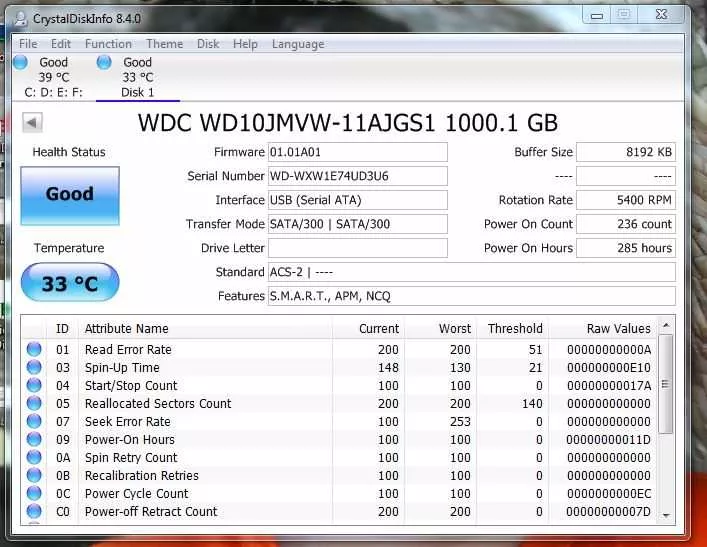Click the Good health status button
This screenshot has height=547, width=707.
tap(70, 196)
